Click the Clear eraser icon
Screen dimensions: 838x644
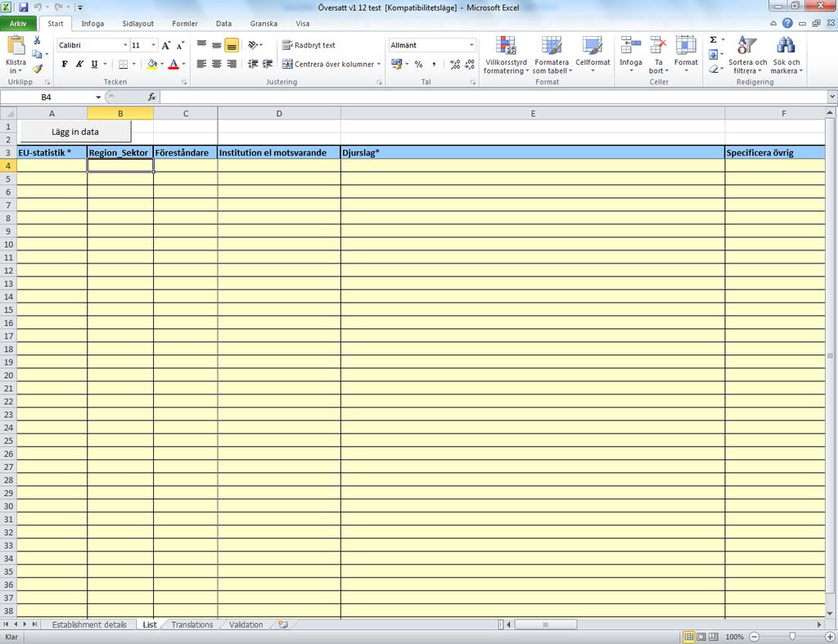pyautogui.click(x=713, y=69)
